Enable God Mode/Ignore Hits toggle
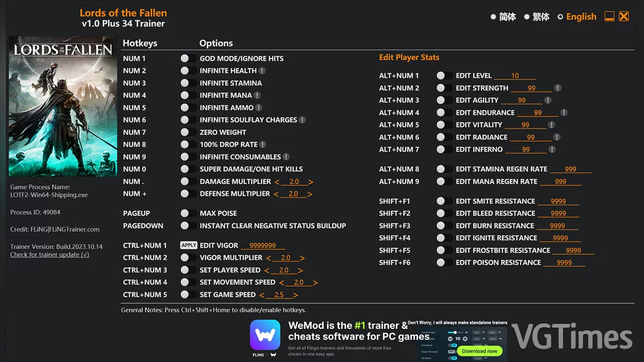 [188, 58]
